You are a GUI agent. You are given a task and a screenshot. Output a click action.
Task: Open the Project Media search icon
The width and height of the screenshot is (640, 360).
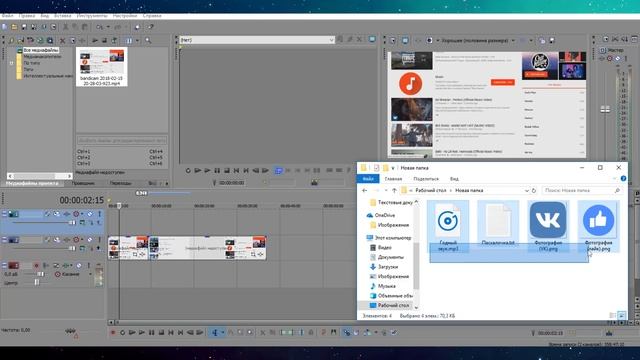[x=148, y=40]
